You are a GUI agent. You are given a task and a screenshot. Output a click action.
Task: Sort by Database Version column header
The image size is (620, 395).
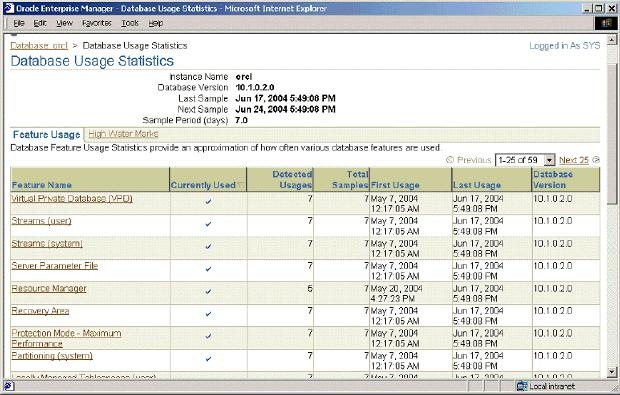[553, 180]
